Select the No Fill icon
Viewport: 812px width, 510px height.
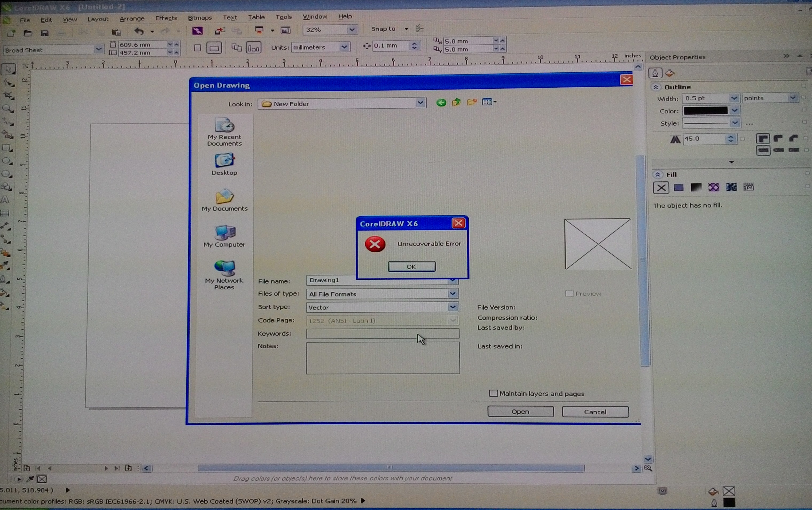click(x=661, y=188)
